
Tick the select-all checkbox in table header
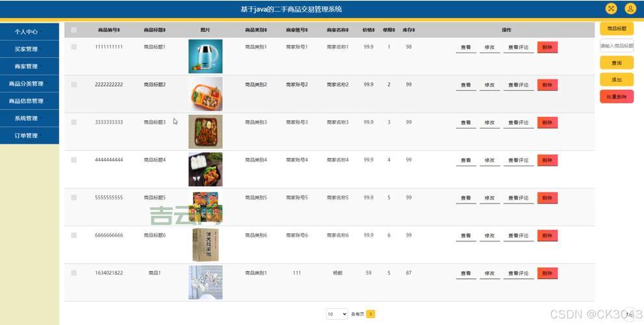click(x=74, y=30)
